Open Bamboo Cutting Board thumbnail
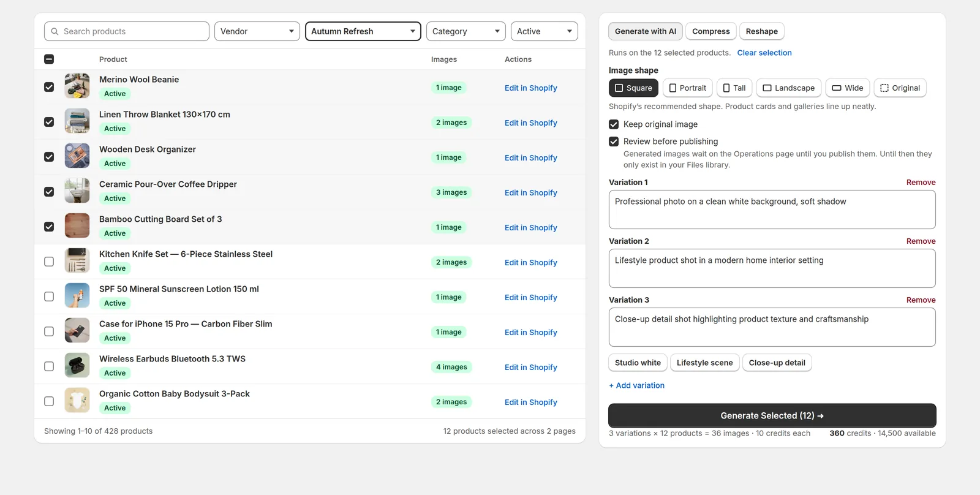 pos(77,226)
